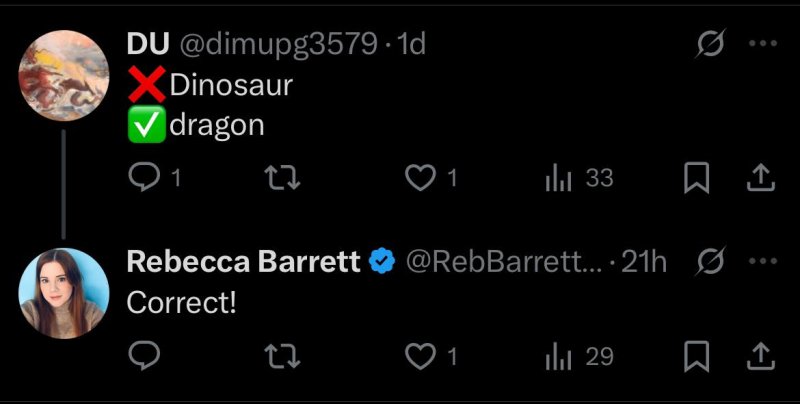This screenshot has height=404, width=800.
Task: Reply to DU's Dinosaur dragon post
Action: click(144, 178)
